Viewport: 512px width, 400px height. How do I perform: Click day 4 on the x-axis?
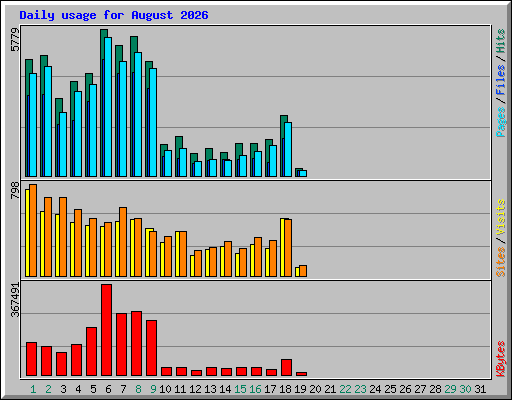pyautogui.click(x=78, y=389)
